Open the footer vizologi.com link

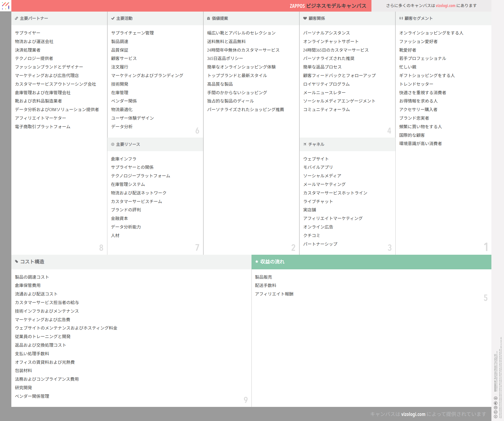pyautogui.click(x=413, y=414)
